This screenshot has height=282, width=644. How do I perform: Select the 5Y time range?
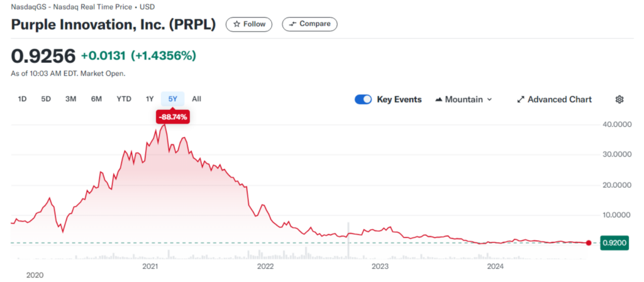(172, 99)
